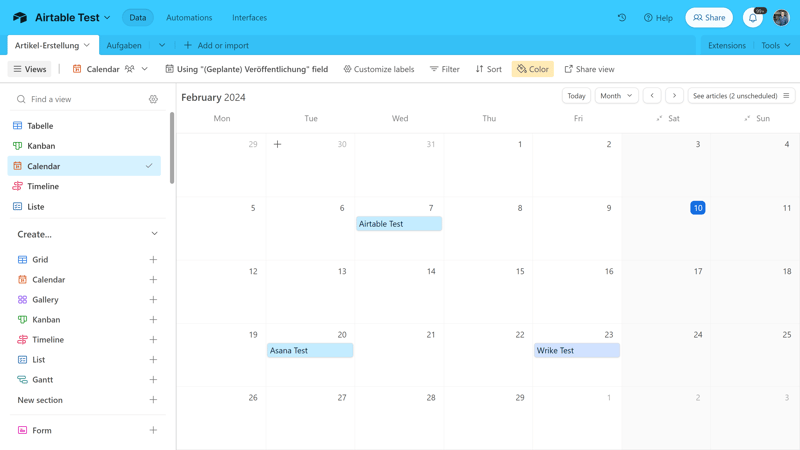Toggle the Views sidebar button
Image resolution: width=800 pixels, height=450 pixels.
tap(30, 69)
